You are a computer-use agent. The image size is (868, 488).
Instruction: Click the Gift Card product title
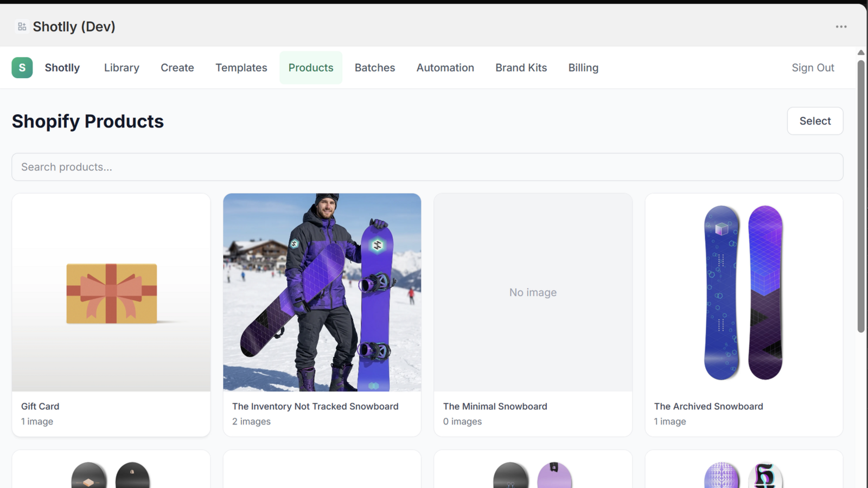click(40, 407)
